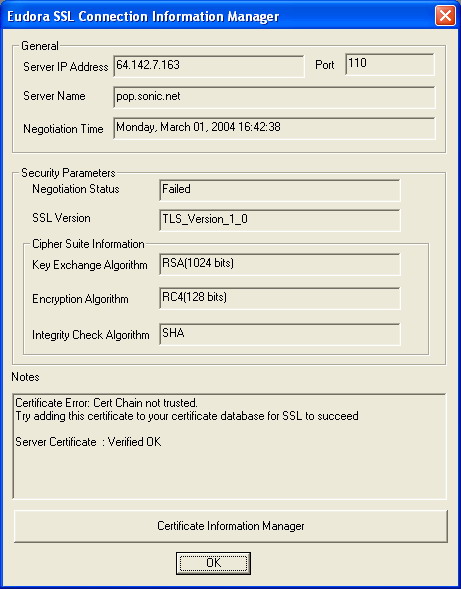461x589 pixels.
Task: Focus the Encryption Algorithm RC4 field
Action: 280,298
